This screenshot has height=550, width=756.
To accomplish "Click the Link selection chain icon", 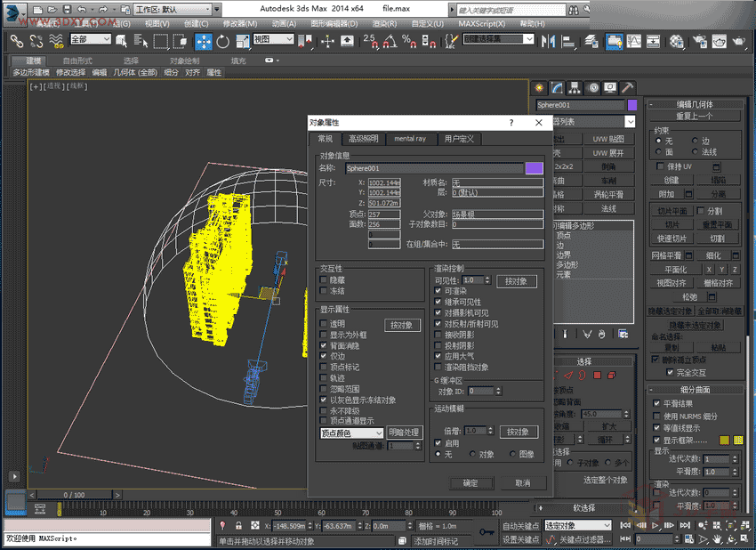I will tap(16, 41).
